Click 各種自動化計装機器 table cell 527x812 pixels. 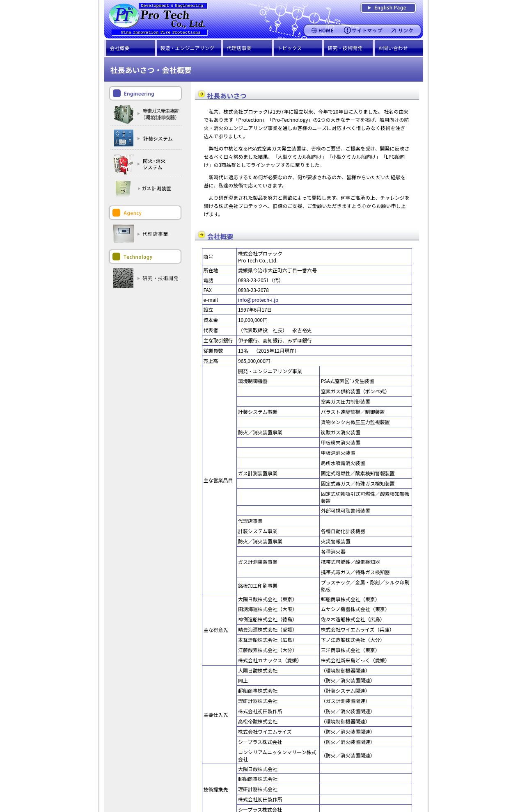[366, 531]
